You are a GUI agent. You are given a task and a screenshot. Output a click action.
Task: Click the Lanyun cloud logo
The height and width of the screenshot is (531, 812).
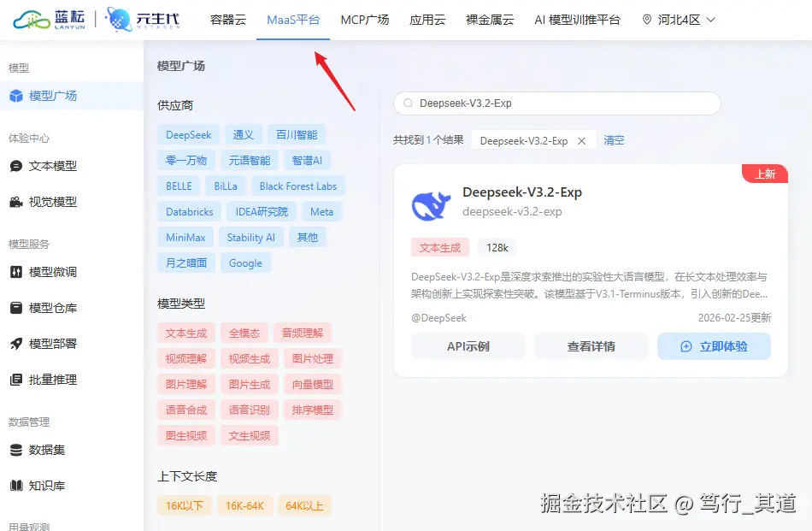point(49,19)
